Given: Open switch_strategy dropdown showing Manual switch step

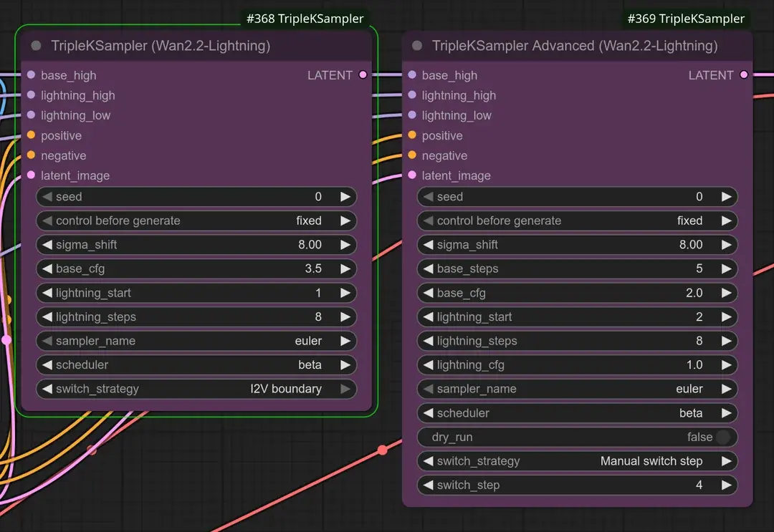Looking at the screenshot, I should click(577, 461).
